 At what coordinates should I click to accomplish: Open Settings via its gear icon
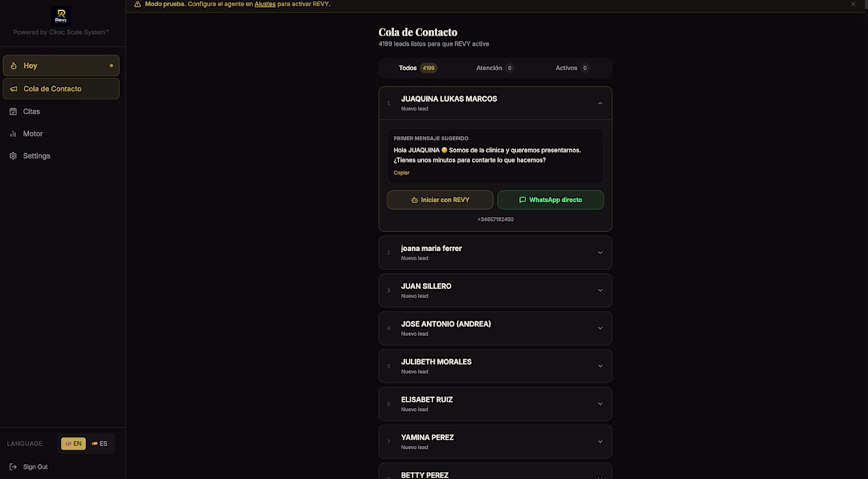13,156
